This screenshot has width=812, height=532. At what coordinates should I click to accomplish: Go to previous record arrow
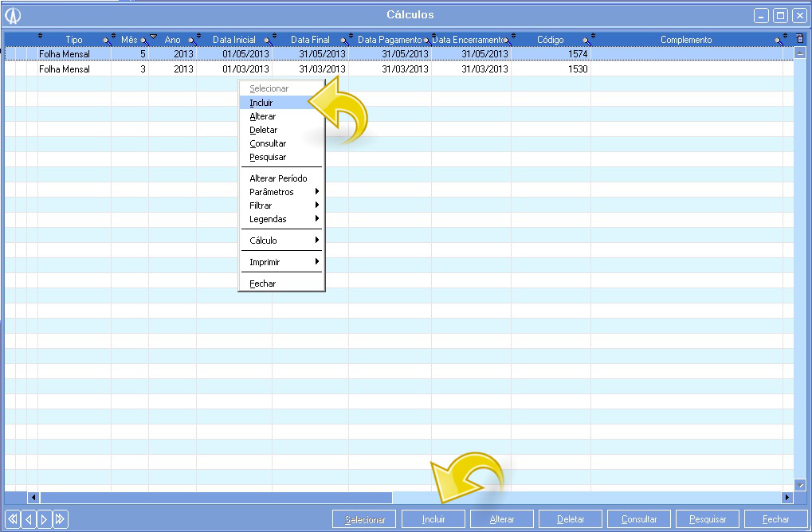click(x=29, y=519)
